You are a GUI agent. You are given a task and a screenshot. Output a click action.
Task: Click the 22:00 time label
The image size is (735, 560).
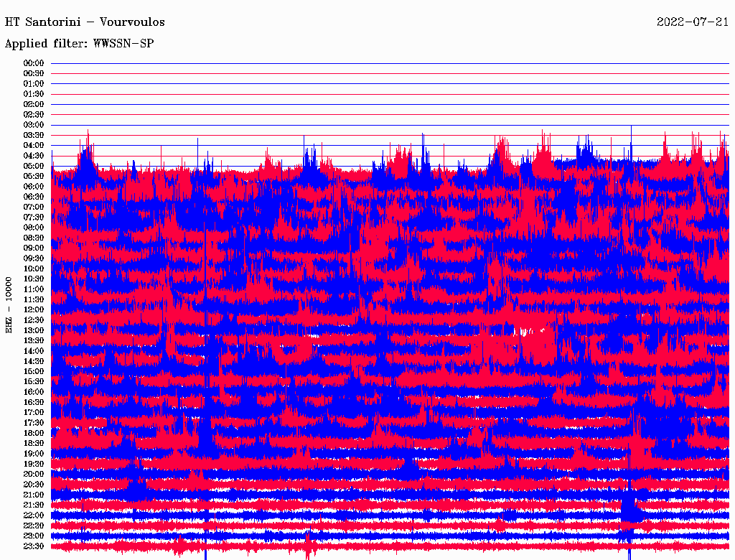coord(34,515)
